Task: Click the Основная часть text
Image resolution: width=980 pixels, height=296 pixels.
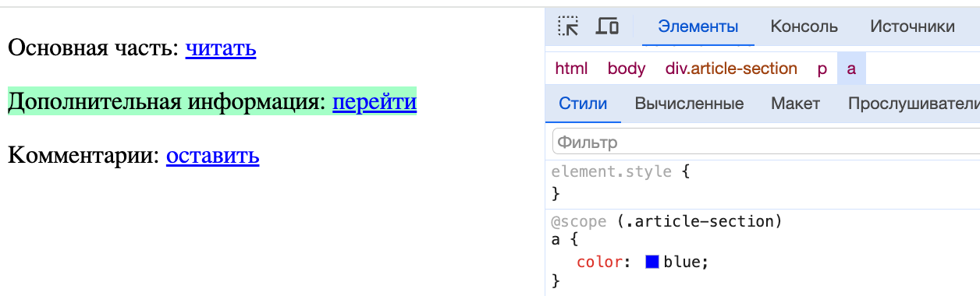Action: [x=93, y=48]
